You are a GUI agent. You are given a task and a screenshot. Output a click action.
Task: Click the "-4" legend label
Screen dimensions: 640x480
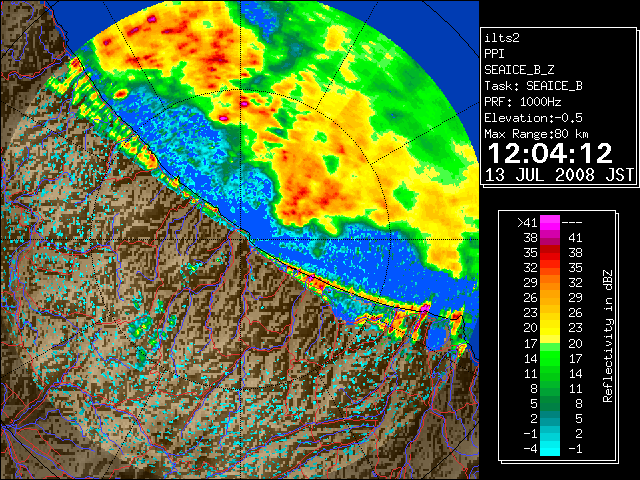(530, 449)
